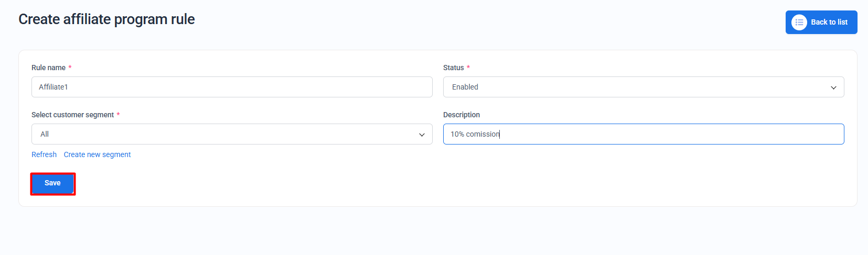Click the chevron arrow in Status field
868x255 pixels.
pyautogui.click(x=833, y=87)
